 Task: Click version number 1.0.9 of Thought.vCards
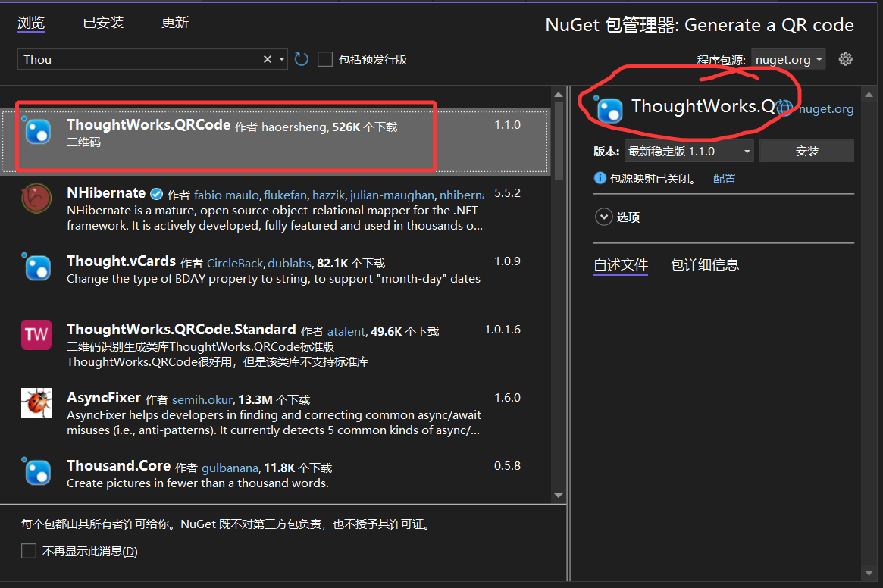pyautogui.click(x=507, y=261)
